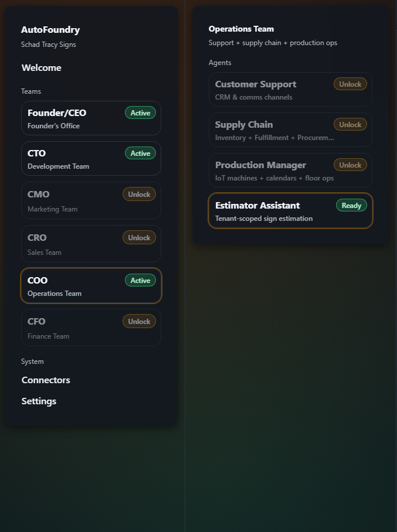
Task: Toggle the Active status on the COO card
Action: [140, 280]
